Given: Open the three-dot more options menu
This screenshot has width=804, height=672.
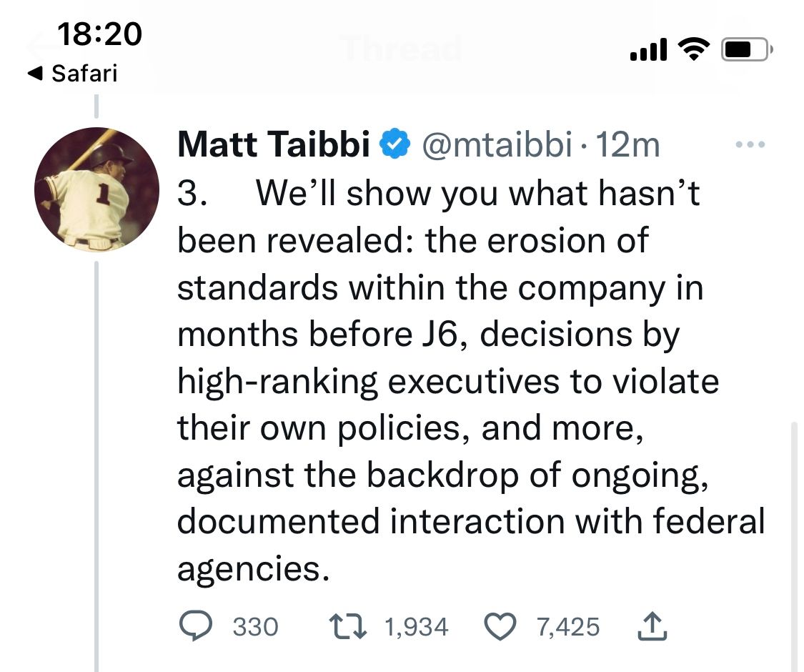Looking at the screenshot, I should click(x=750, y=144).
